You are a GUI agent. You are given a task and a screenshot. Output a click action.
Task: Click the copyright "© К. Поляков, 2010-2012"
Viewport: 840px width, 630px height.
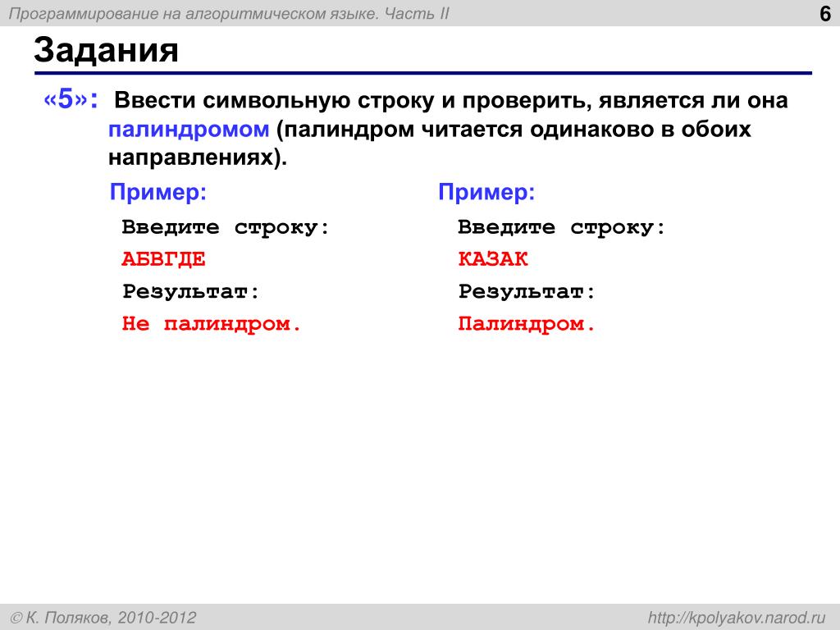103,618
